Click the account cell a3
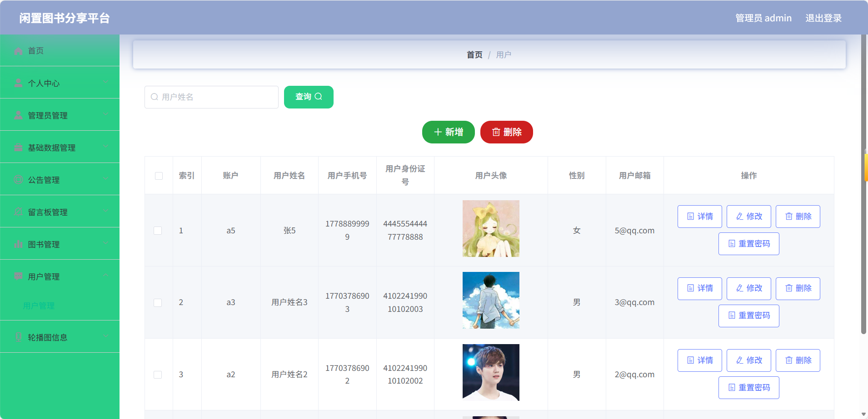868x419 pixels. 231,303
